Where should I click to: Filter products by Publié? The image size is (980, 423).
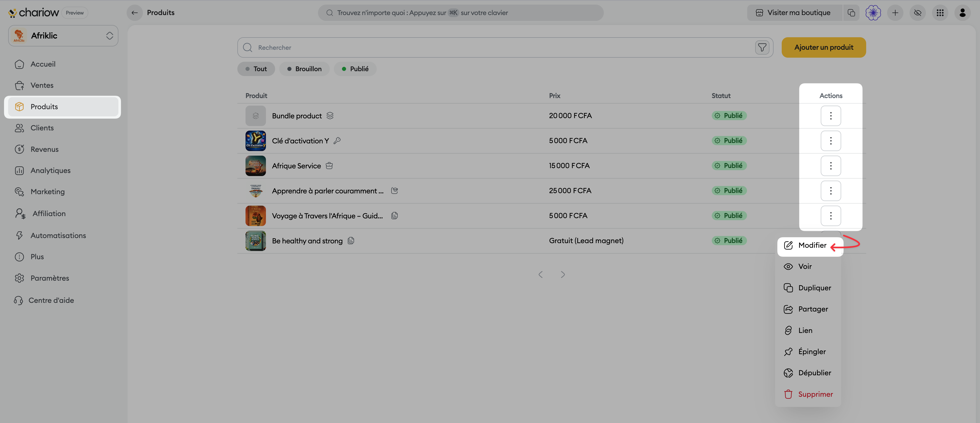(x=355, y=69)
